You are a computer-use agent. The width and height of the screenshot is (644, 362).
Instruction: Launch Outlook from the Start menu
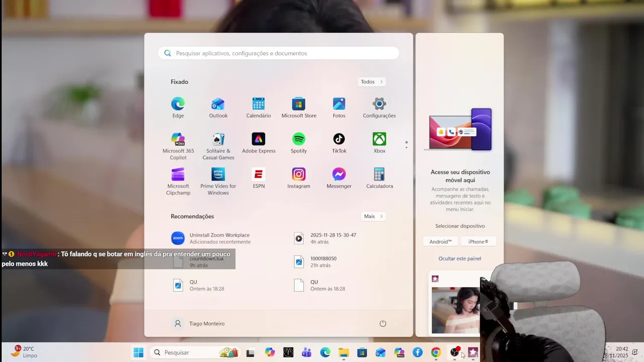click(x=218, y=108)
